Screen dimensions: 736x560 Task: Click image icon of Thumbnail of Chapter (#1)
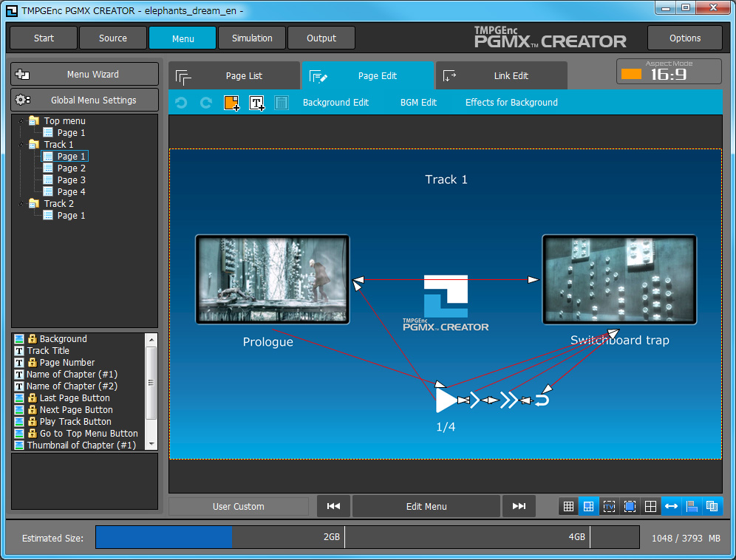pyautogui.click(x=18, y=445)
